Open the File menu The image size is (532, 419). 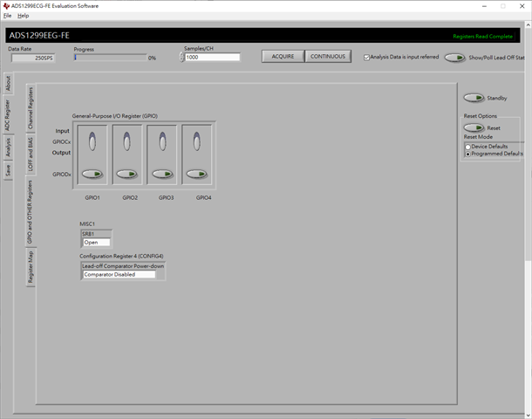tap(7, 16)
